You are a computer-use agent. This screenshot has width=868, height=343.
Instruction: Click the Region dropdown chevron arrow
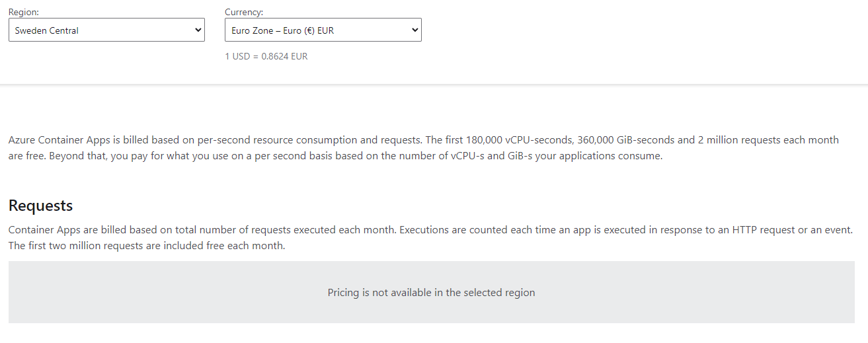pos(198,30)
